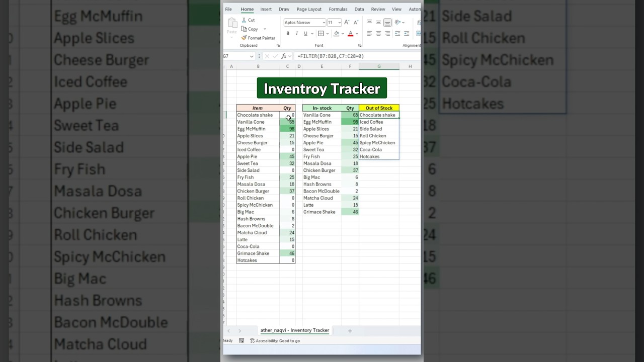Open Clipboard dialog launcher

278,46
